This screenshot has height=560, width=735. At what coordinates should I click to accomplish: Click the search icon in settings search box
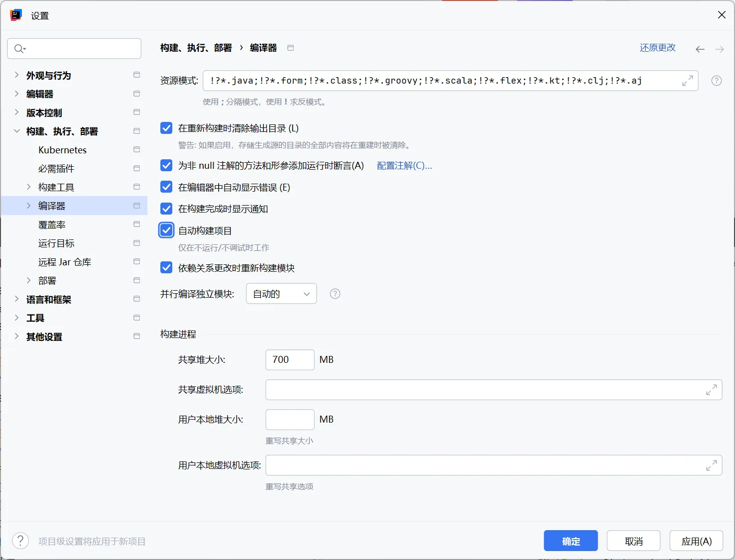click(20, 48)
